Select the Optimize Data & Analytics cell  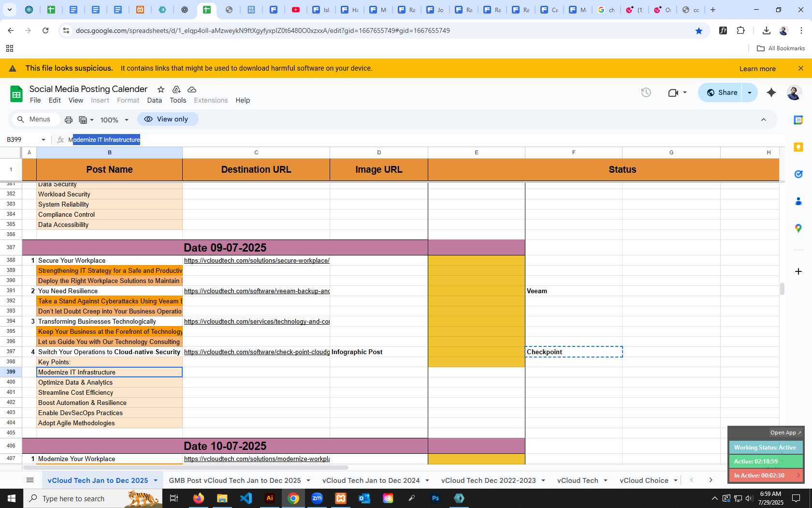pyautogui.click(x=110, y=382)
